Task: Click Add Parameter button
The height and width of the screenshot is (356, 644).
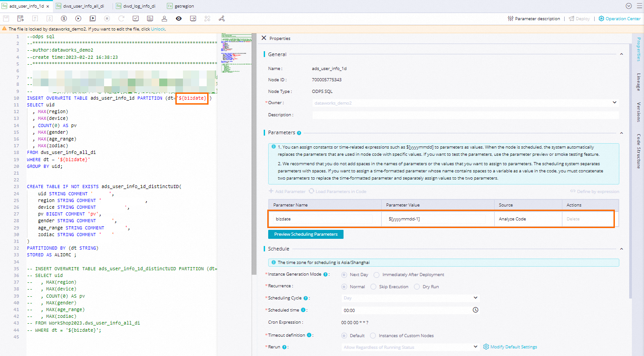Action: [x=287, y=191]
